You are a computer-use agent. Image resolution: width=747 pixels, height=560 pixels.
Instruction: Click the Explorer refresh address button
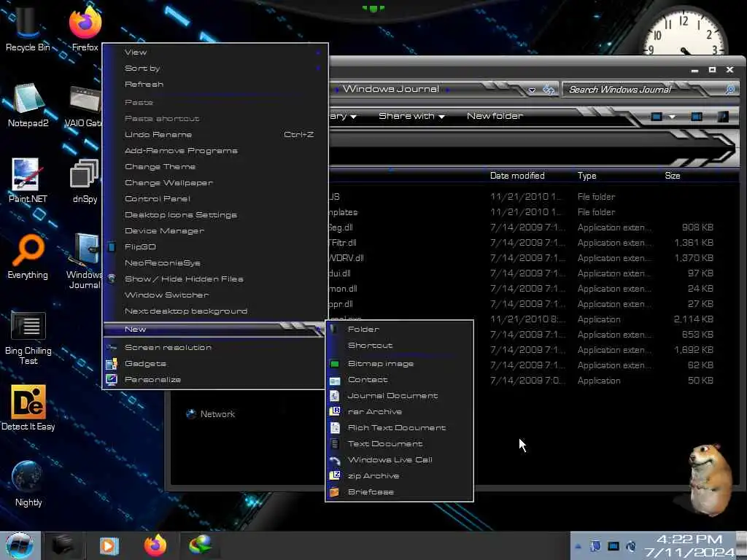[549, 90]
